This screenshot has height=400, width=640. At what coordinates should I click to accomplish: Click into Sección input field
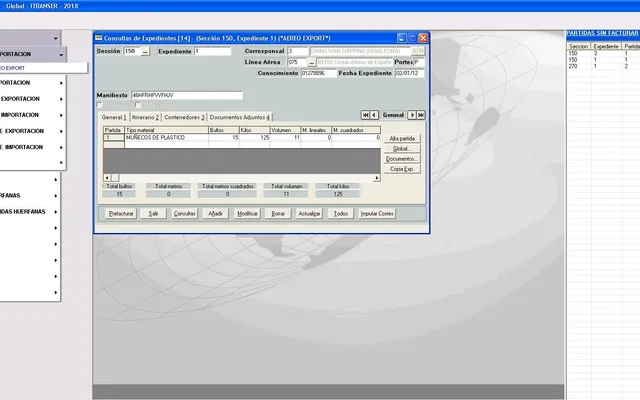(x=131, y=51)
